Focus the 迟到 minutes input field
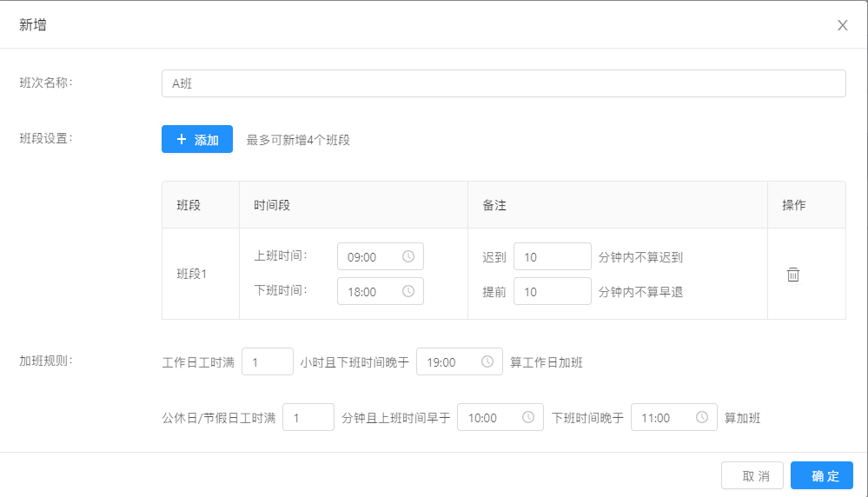The image size is (868, 497). tap(552, 256)
